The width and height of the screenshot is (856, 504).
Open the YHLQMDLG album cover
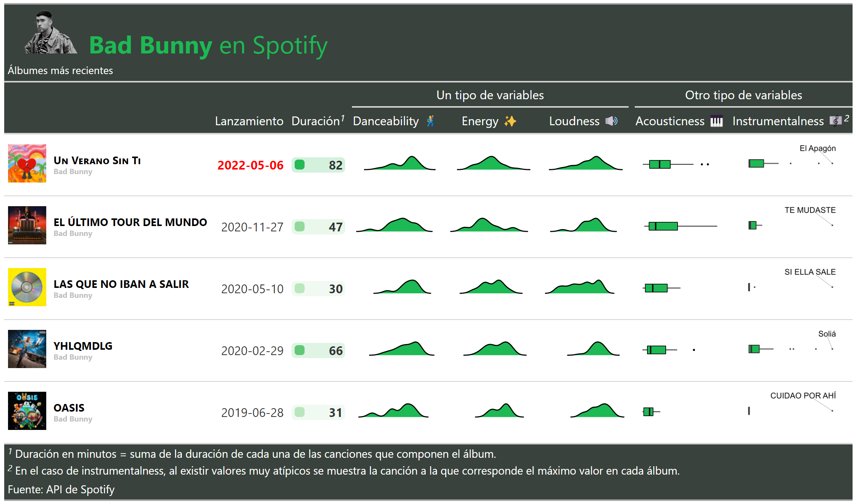click(27, 349)
